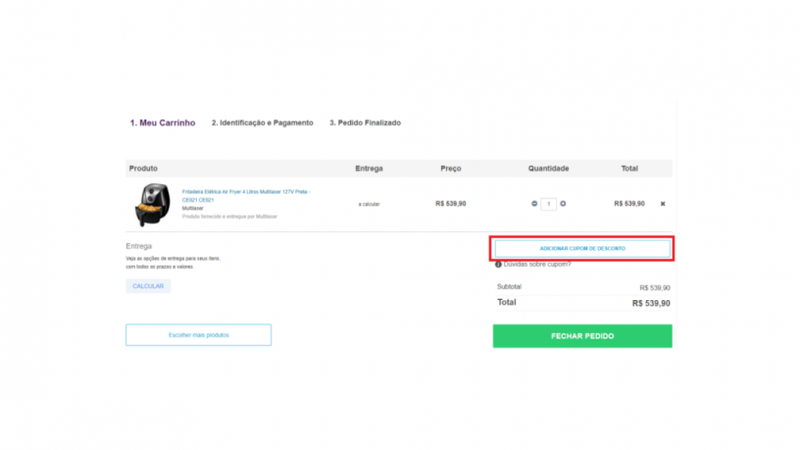Click the coupon info icon
The width and height of the screenshot is (800, 450).
pyautogui.click(x=498, y=265)
